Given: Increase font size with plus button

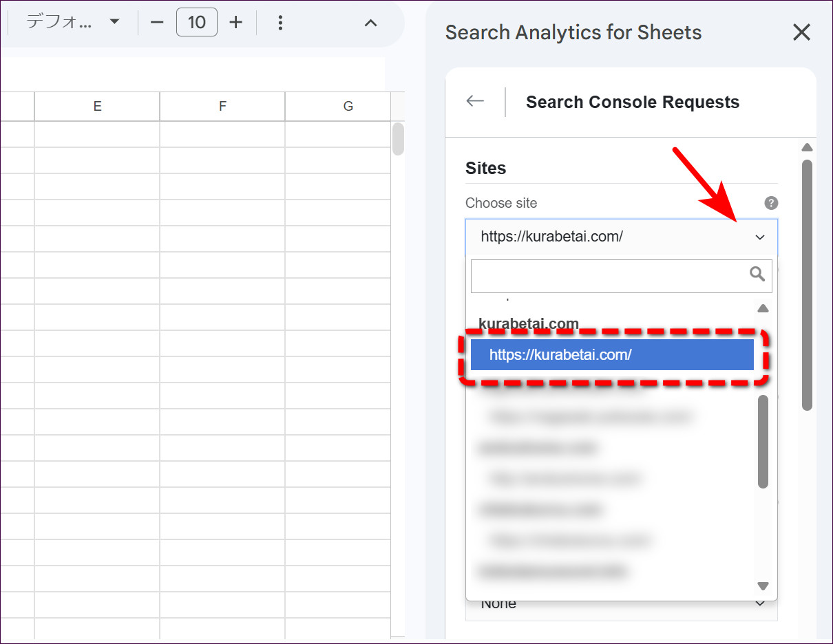Looking at the screenshot, I should tap(236, 22).
